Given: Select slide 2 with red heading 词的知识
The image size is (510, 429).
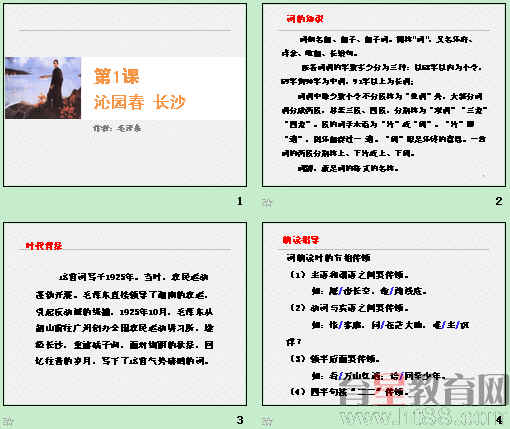Looking at the screenshot, I should tap(384, 95).
